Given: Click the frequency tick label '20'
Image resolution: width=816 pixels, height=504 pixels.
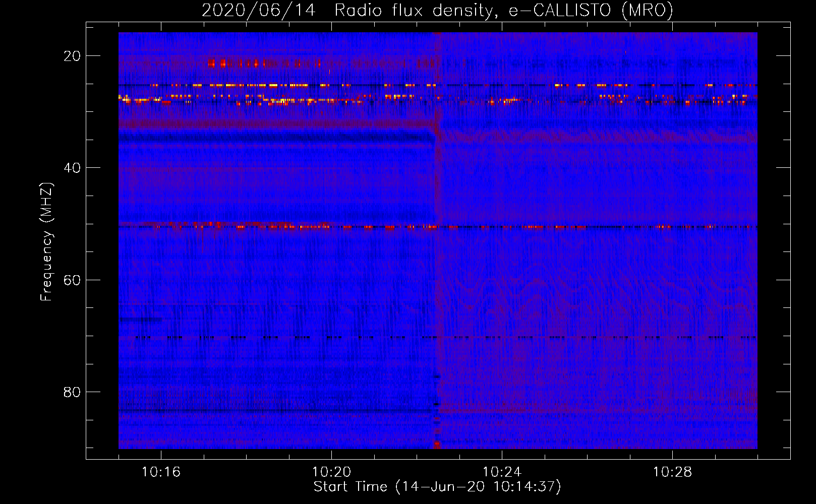Looking at the screenshot, I should [72, 56].
